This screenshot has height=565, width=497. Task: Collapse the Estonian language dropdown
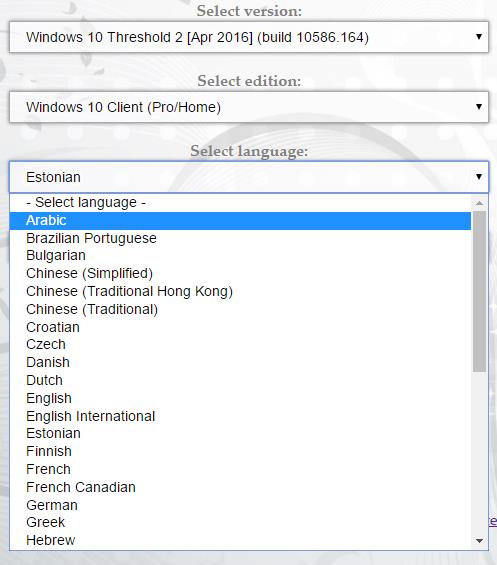tap(249, 177)
